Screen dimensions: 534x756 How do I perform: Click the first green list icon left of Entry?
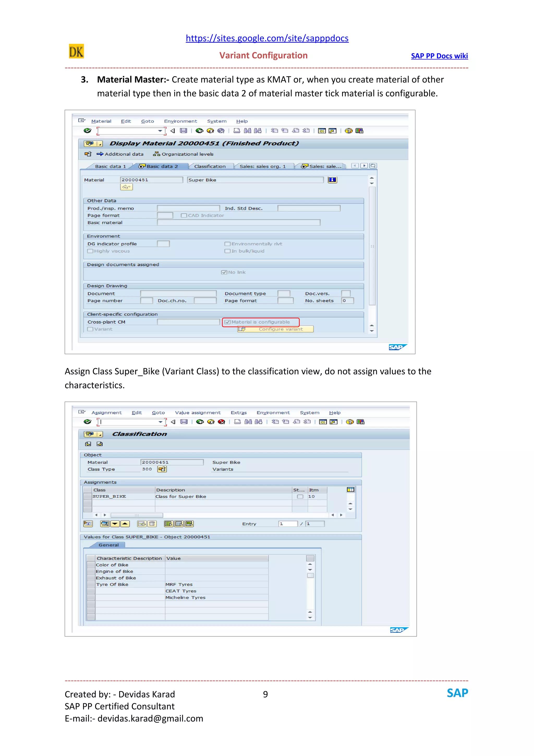[168, 524]
